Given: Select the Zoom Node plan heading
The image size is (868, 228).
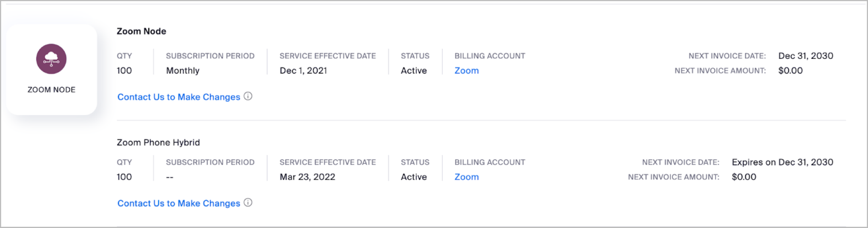Looking at the screenshot, I should [141, 31].
